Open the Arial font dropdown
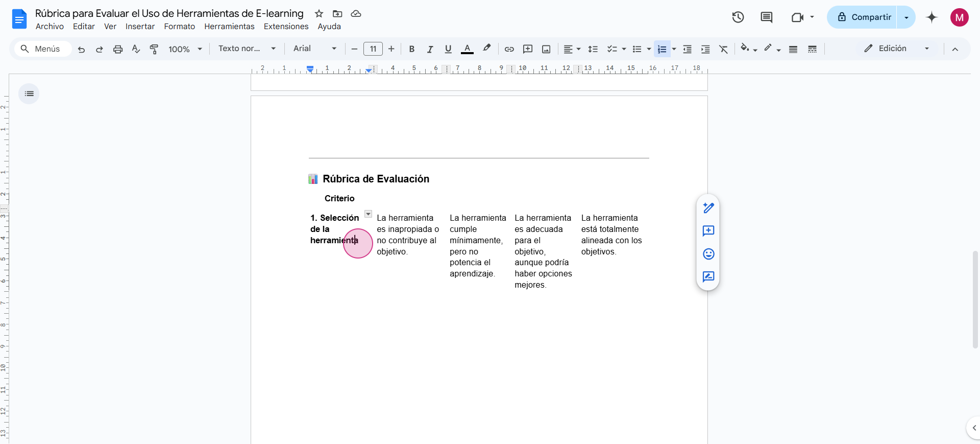 [x=315, y=49]
